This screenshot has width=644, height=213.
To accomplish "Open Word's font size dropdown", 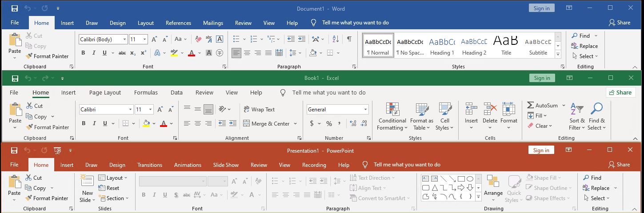I will click(144, 39).
